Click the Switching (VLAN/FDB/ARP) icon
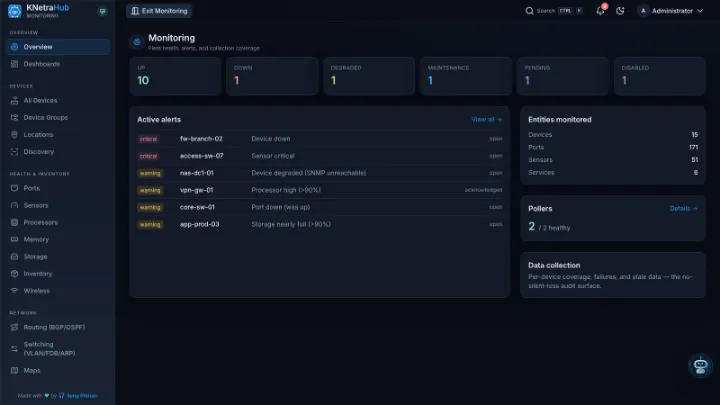This screenshot has height=405, width=720. [x=15, y=349]
